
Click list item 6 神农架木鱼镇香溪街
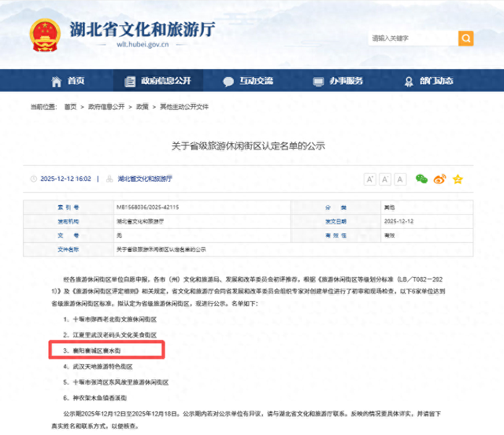(x=95, y=398)
